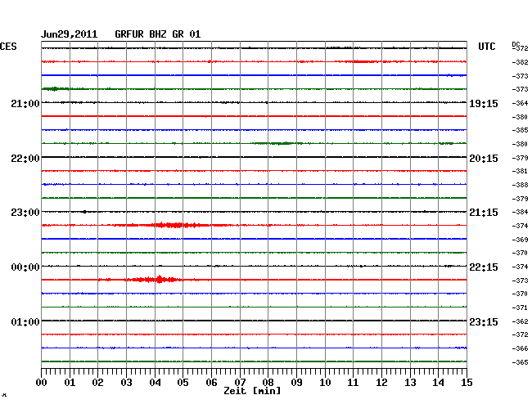Click minute tick label "14" on the x-axis
Screen dimensions: 532x404
(438, 382)
